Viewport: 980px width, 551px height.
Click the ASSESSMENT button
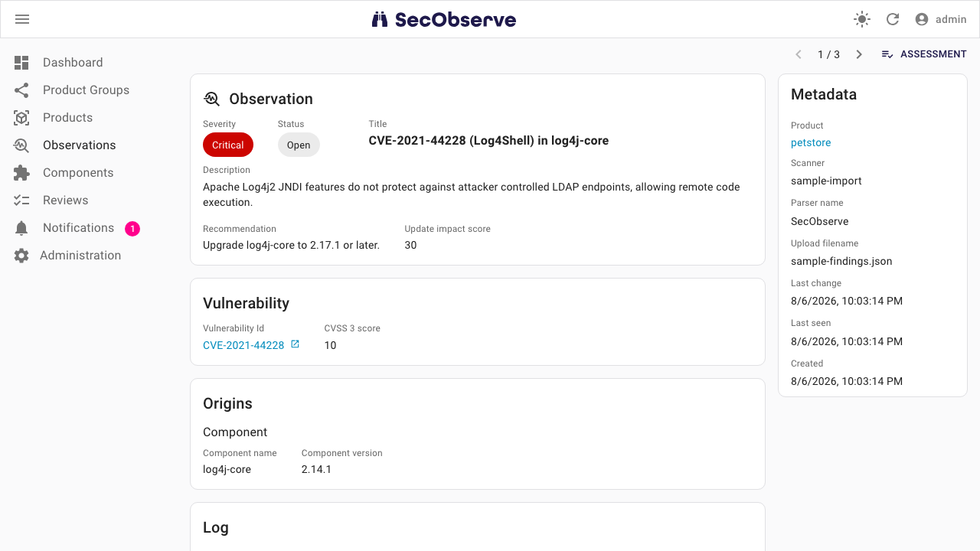924,54
